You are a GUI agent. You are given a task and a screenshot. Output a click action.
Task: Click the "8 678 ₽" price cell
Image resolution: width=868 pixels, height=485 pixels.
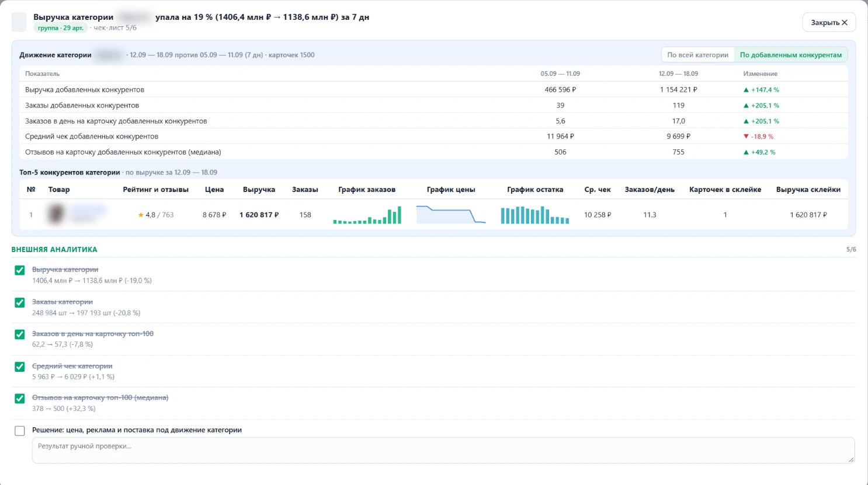coord(214,215)
